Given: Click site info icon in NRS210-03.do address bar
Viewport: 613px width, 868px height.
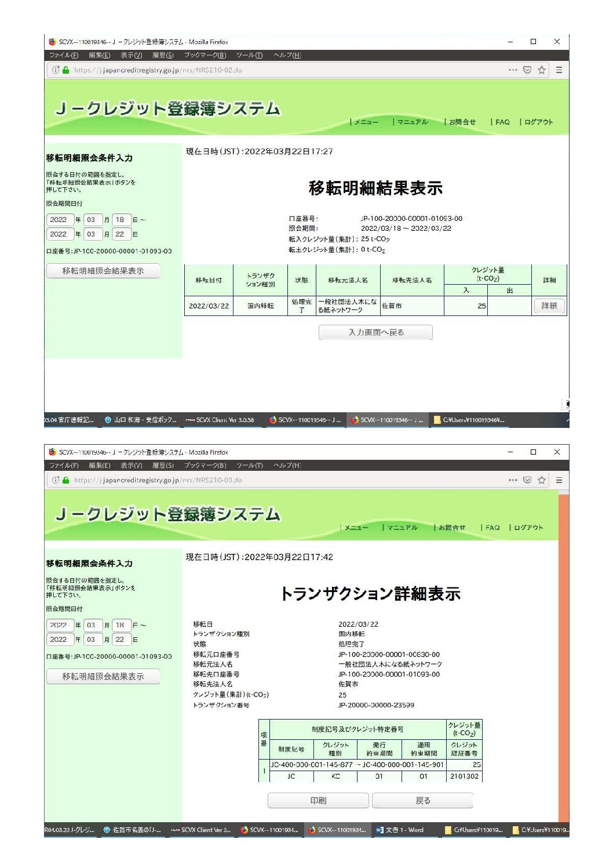Looking at the screenshot, I should (56, 480).
